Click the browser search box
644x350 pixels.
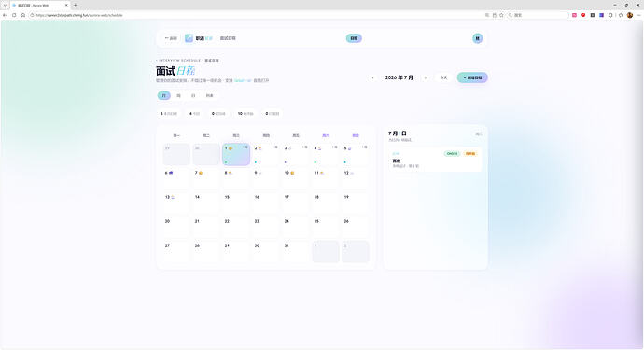tap(538, 15)
